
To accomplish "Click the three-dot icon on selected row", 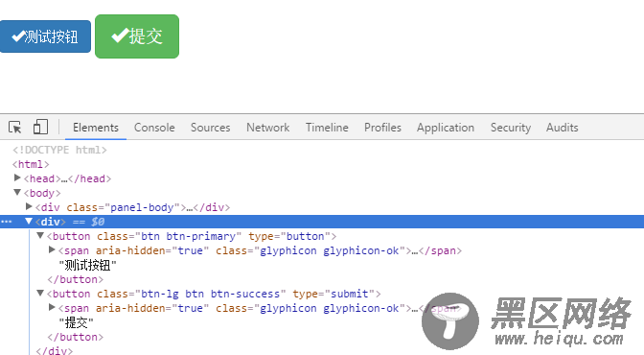I will (x=7, y=222).
